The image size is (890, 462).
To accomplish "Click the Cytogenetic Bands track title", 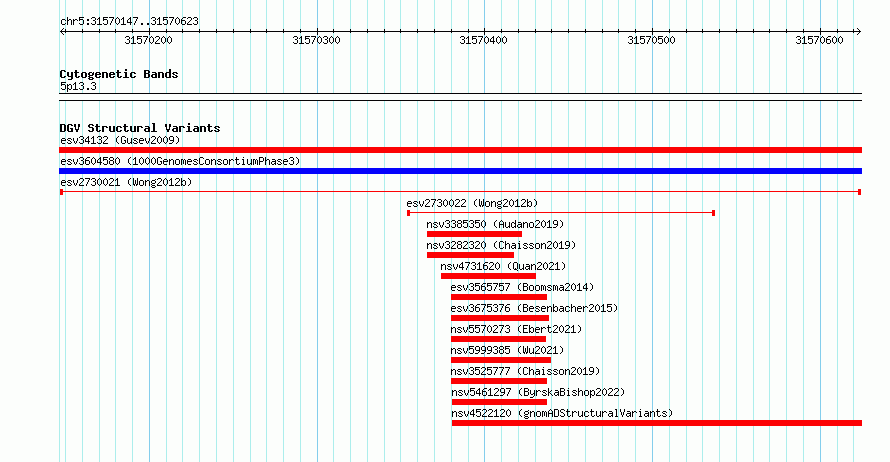I will coord(119,74).
